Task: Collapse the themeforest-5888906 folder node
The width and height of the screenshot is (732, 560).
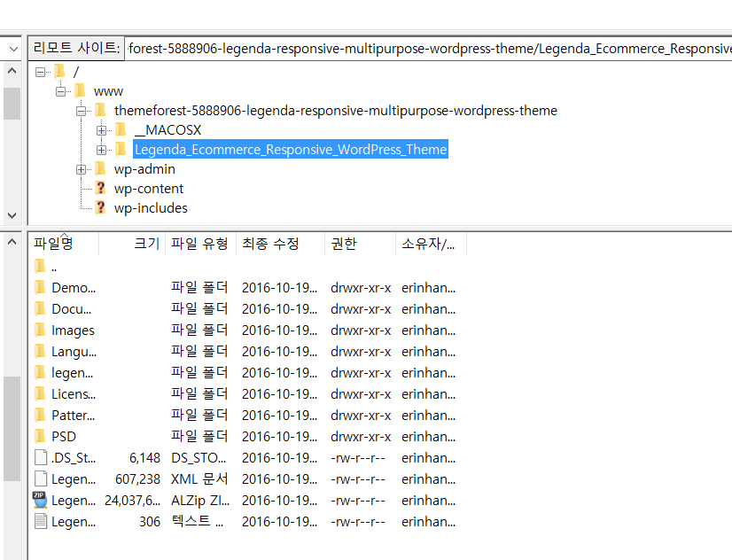Action: click(81, 111)
